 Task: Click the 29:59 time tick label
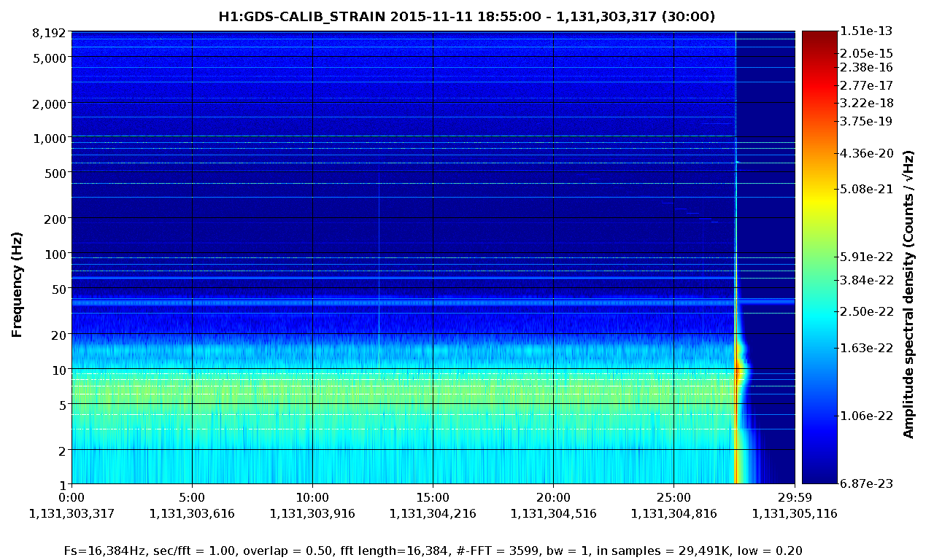(794, 498)
